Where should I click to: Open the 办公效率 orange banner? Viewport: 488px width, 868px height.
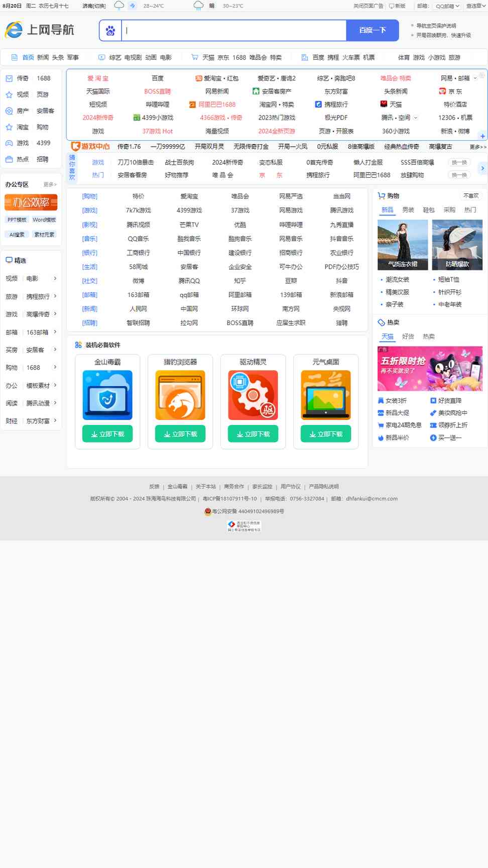[x=31, y=202]
